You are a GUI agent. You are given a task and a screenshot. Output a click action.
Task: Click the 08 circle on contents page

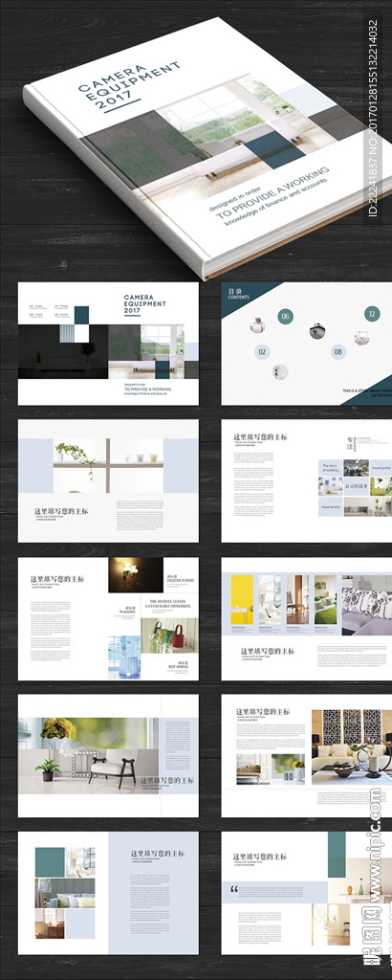[338, 352]
